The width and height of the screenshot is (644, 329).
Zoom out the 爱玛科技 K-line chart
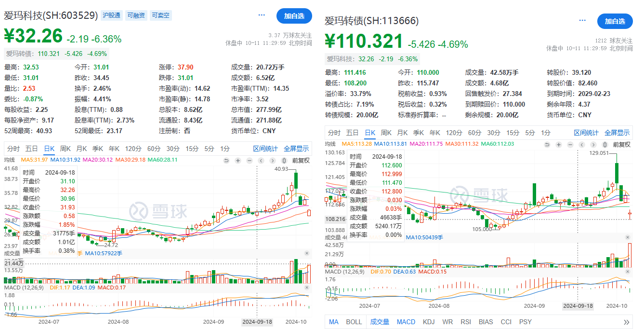[x=249, y=160]
